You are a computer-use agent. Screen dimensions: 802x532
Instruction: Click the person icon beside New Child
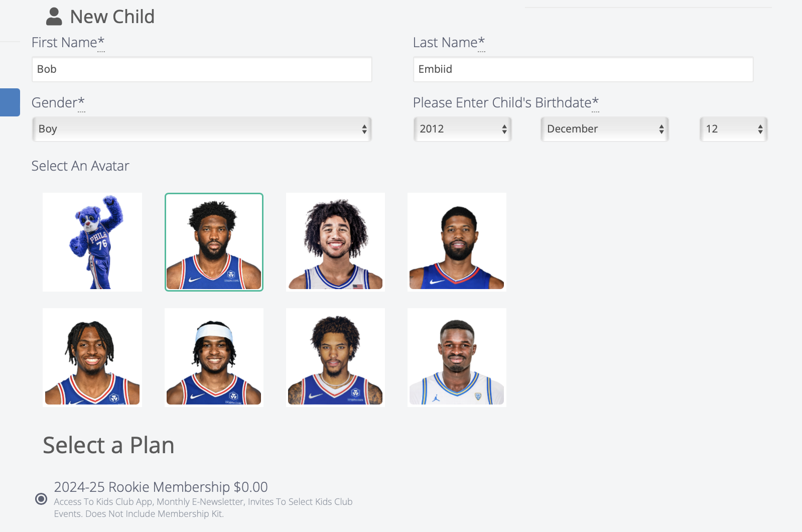pyautogui.click(x=54, y=17)
